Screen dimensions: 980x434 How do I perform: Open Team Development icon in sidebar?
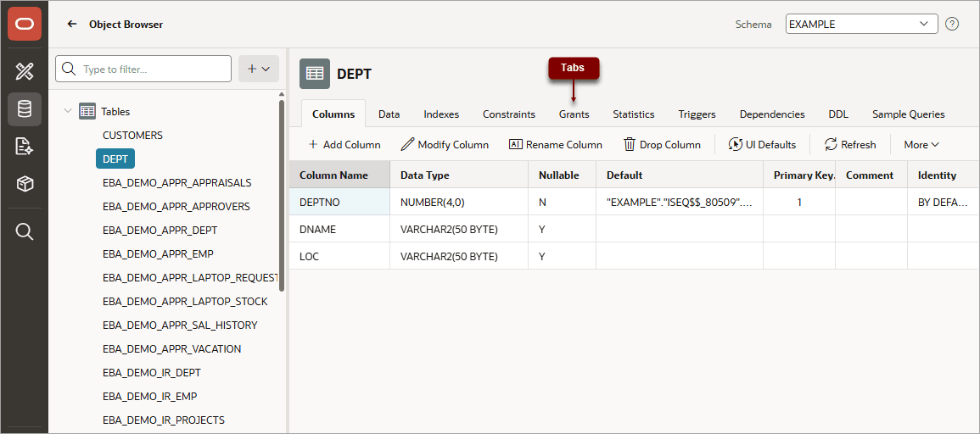pos(25,147)
